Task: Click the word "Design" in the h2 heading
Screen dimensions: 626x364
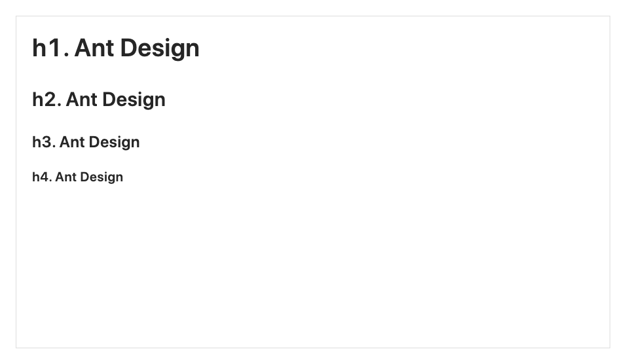Action: click(134, 100)
